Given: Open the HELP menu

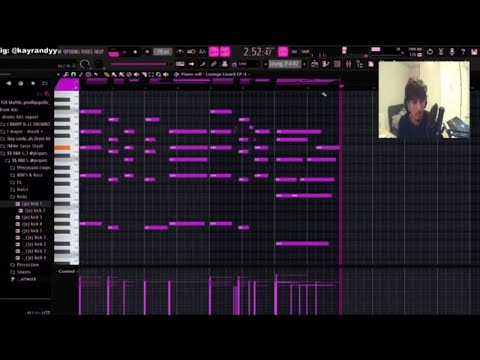Looking at the screenshot, I should click(99, 52).
